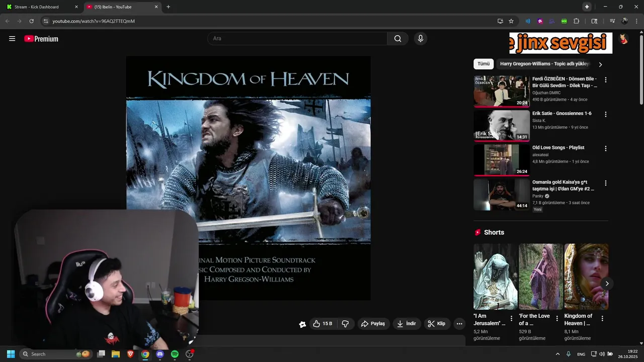Open Discord from taskbar

click(x=160, y=354)
